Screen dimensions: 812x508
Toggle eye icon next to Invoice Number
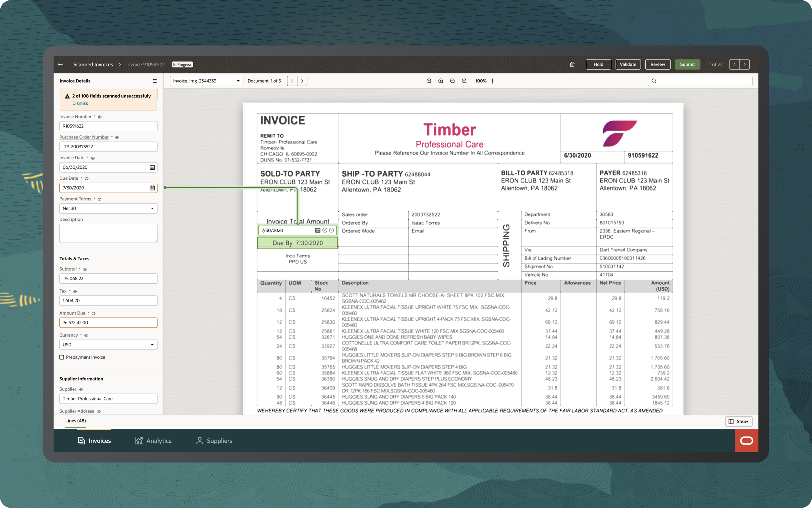(x=100, y=117)
